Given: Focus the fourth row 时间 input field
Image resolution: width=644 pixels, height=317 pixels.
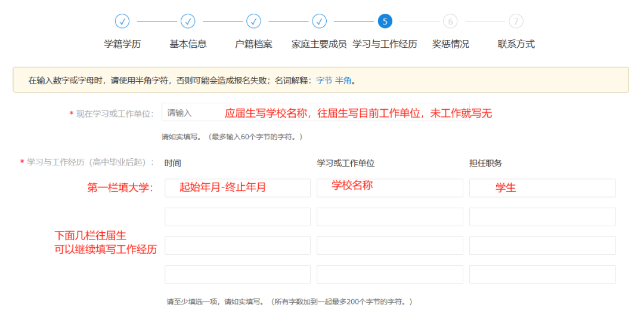Looking at the screenshot, I should [237, 274].
